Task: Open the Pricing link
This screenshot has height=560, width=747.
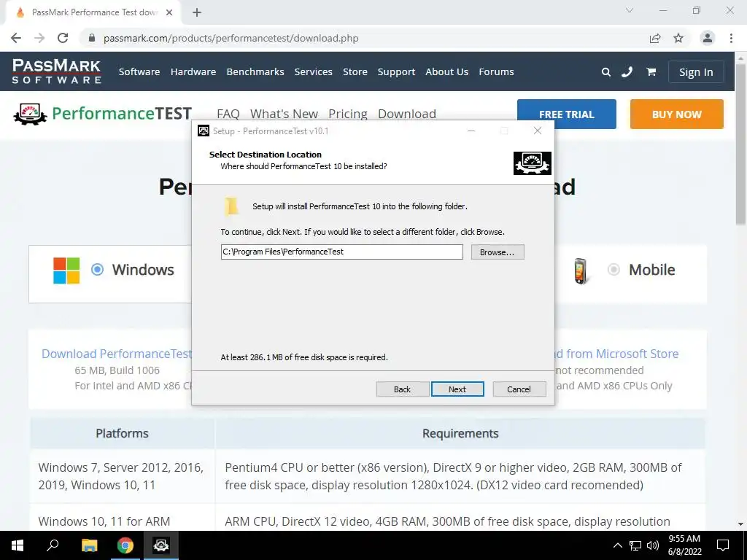Action: coord(348,114)
